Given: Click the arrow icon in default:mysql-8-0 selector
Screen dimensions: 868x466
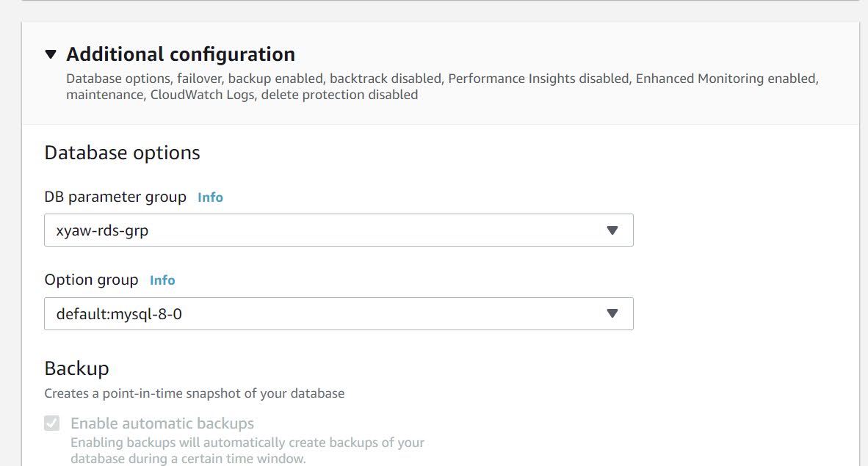Looking at the screenshot, I should [612, 314].
